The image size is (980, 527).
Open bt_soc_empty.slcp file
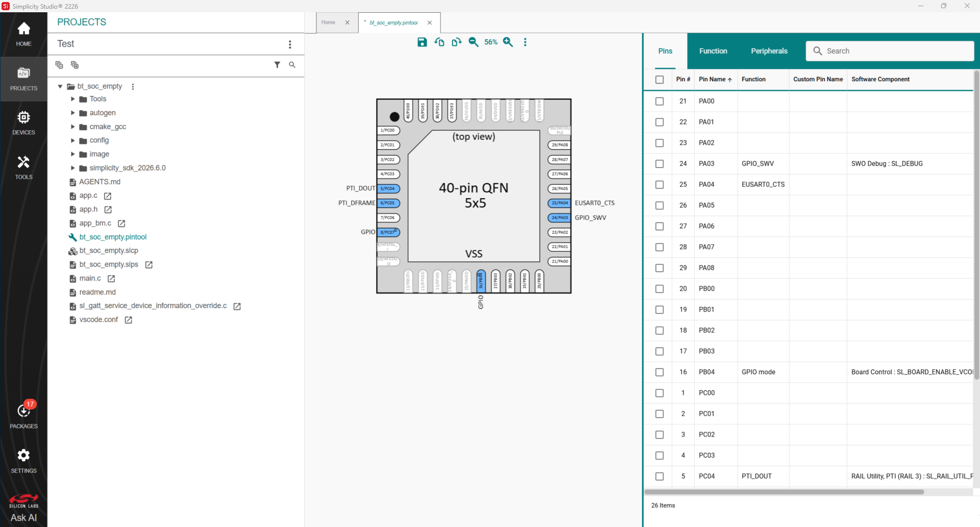(x=109, y=251)
